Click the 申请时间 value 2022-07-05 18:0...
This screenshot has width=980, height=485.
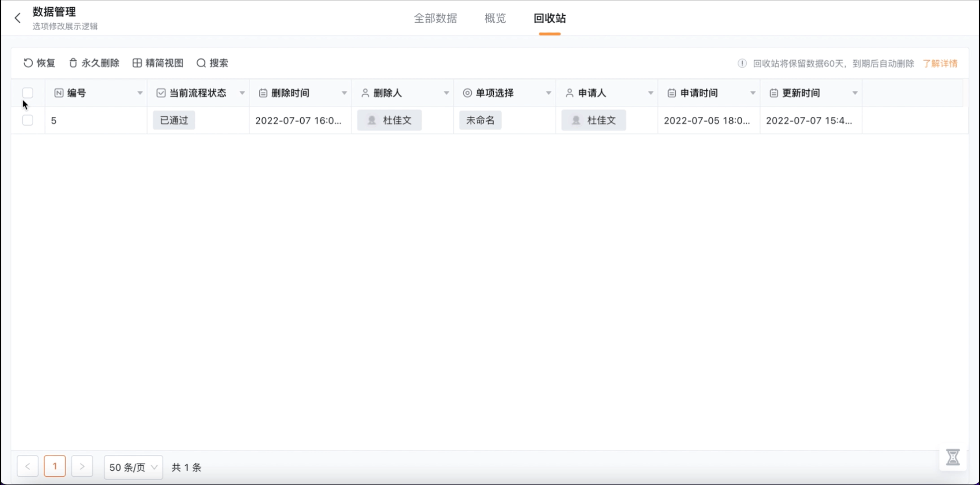(x=707, y=120)
